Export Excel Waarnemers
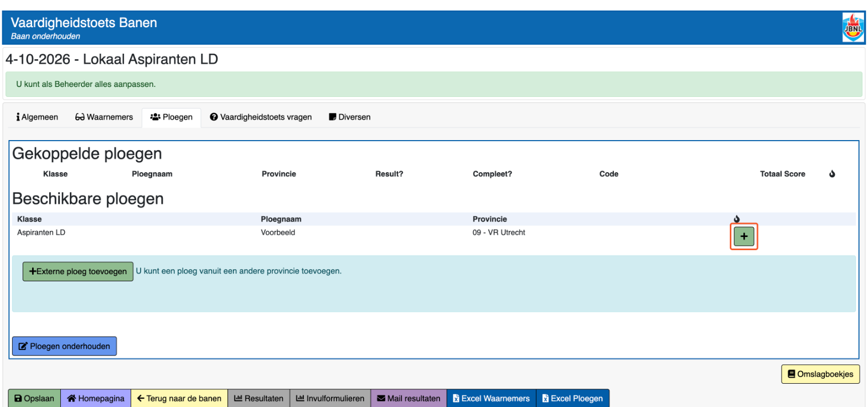The image size is (868, 407). click(x=491, y=398)
